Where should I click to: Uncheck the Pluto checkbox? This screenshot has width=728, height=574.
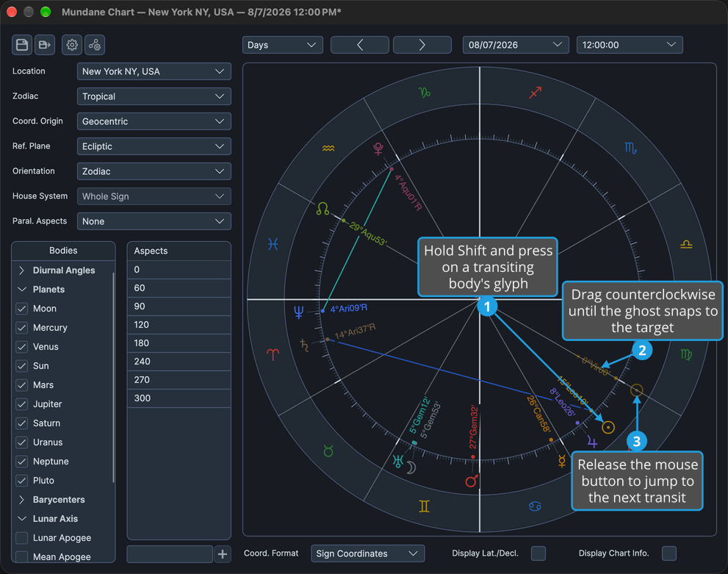pyautogui.click(x=22, y=480)
